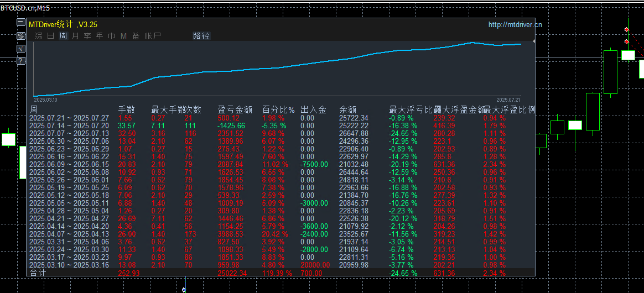Select the 2025.07.21 ~ 2025.07.27 week row
This screenshot has height=293, width=644.
coord(282,118)
